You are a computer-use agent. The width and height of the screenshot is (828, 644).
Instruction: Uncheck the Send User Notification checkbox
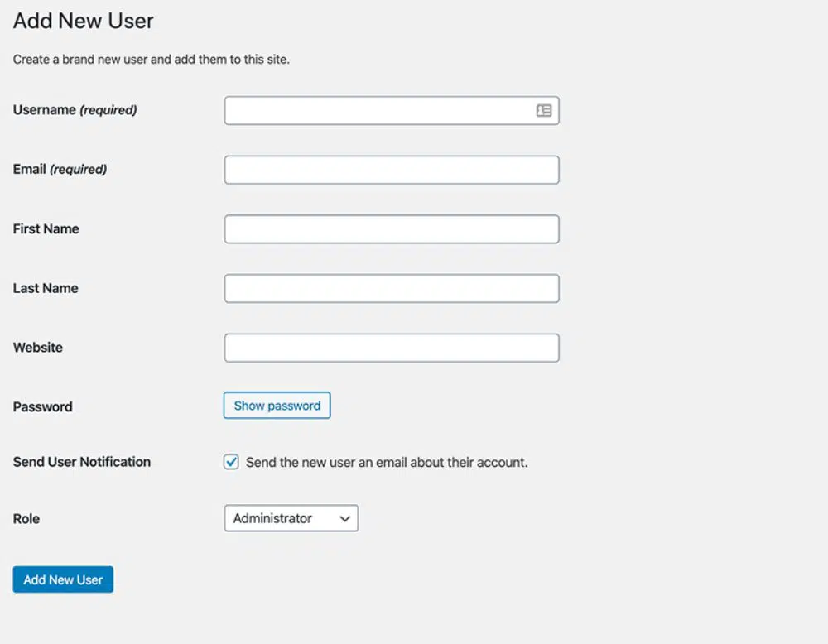click(232, 462)
